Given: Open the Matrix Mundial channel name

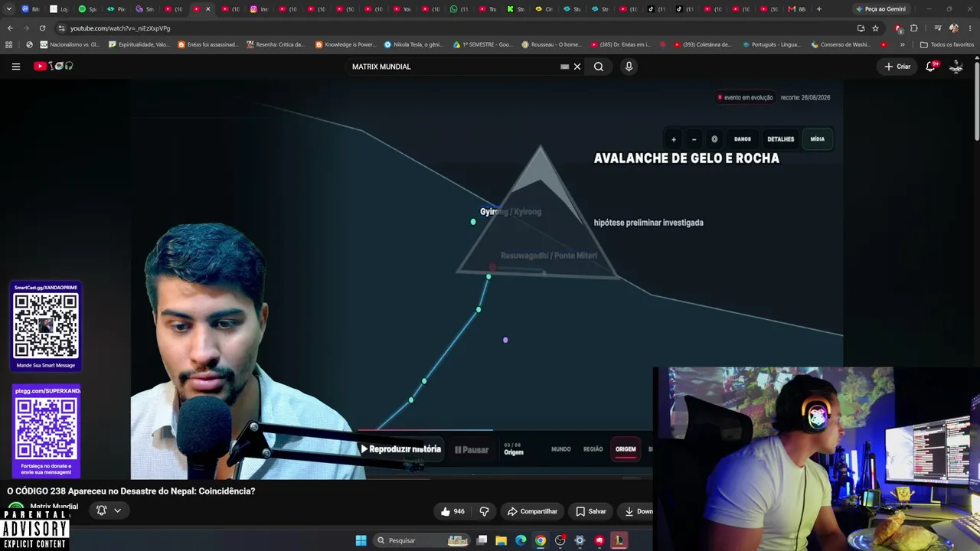Looking at the screenshot, I should (54, 507).
